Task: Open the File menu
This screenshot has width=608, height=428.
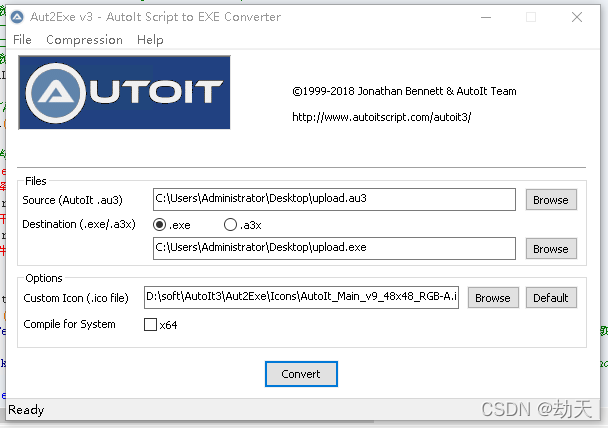Action: pos(22,40)
